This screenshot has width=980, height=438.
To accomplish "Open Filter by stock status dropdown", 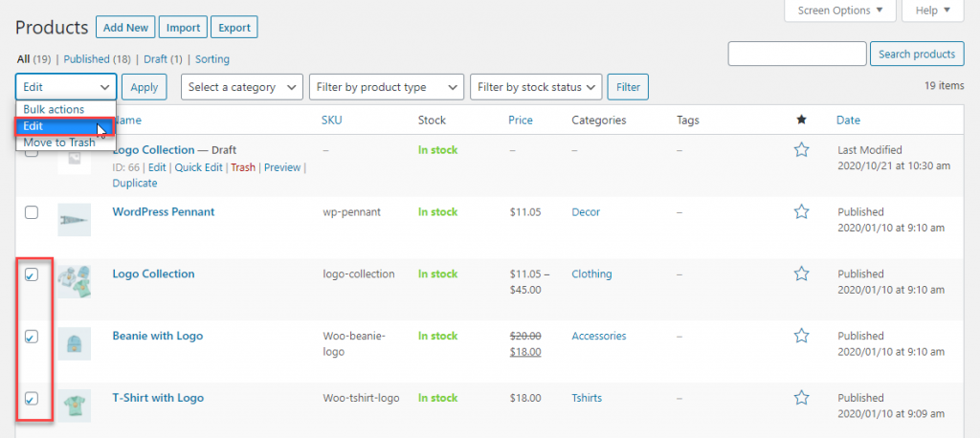I will (536, 87).
